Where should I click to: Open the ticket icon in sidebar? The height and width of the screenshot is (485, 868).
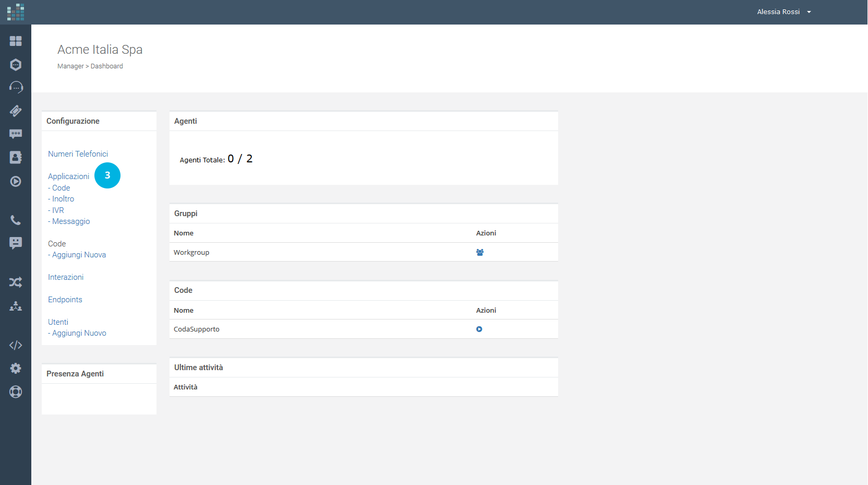tap(16, 111)
